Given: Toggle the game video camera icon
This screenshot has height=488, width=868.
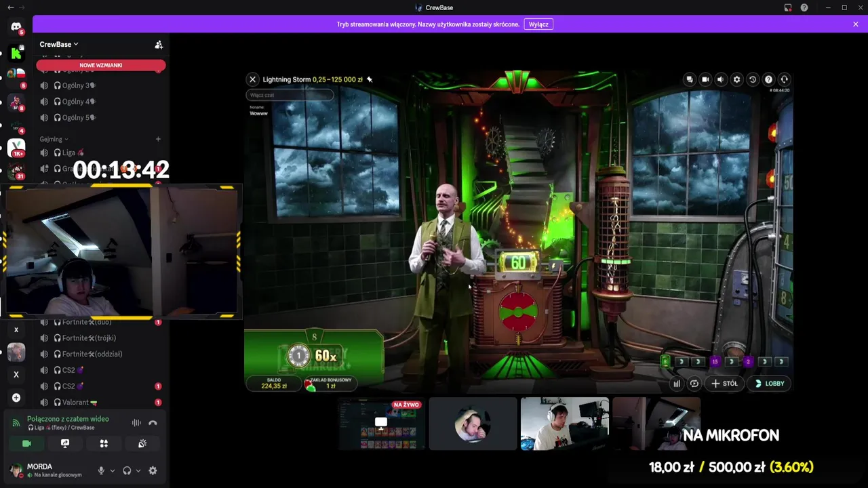Looking at the screenshot, I should pyautogui.click(x=705, y=79).
